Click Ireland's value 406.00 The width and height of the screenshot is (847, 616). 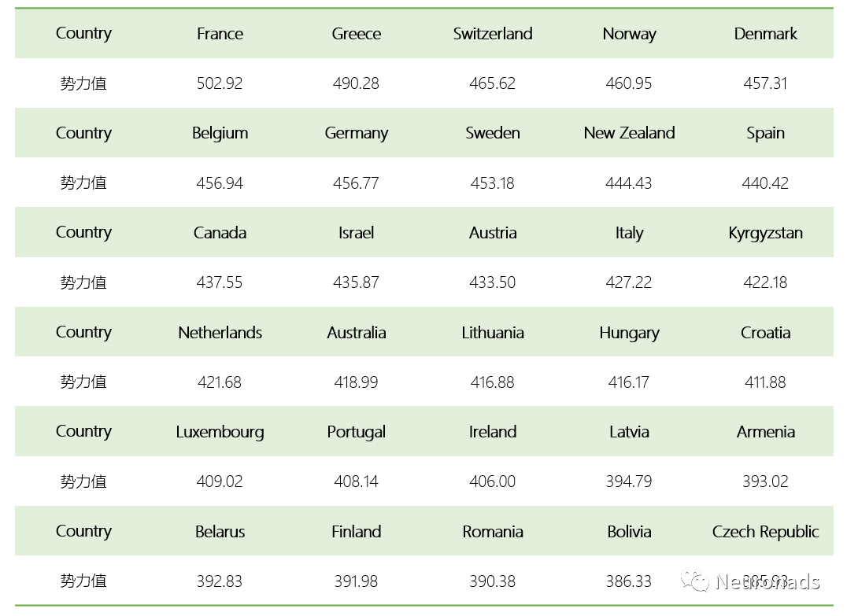click(x=493, y=481)
